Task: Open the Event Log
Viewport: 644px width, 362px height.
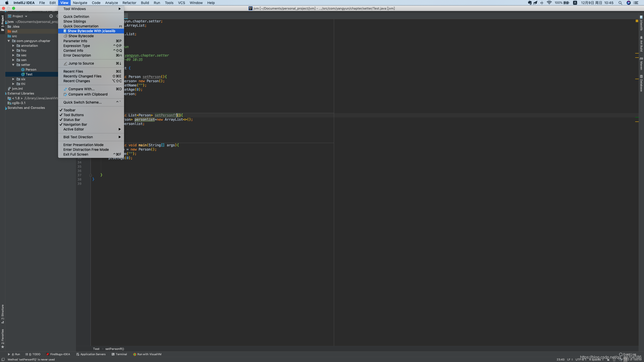Action: click(x=627, y=354)
